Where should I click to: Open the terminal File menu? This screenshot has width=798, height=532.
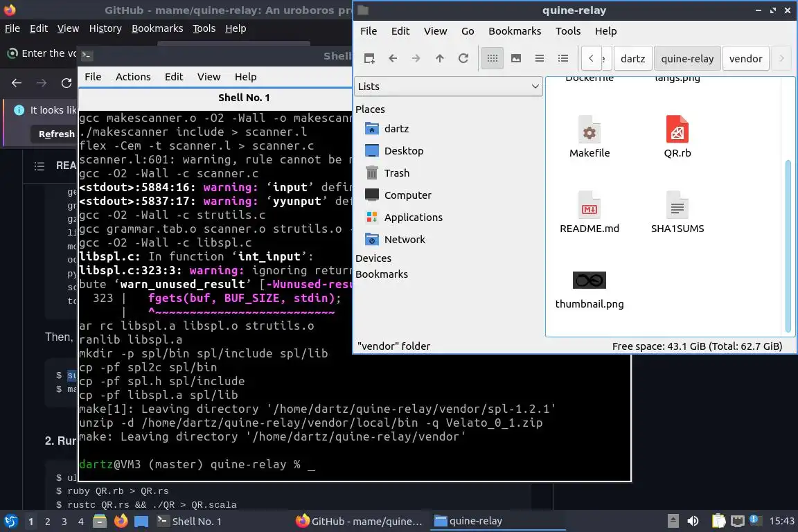point(93,77)
